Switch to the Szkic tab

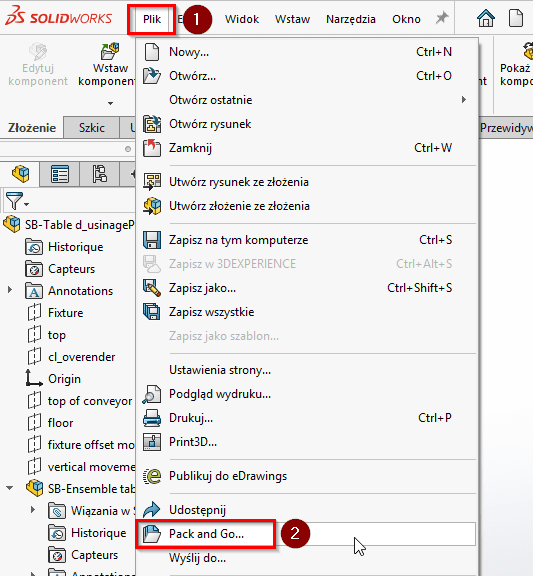click(x=92, y=128)
